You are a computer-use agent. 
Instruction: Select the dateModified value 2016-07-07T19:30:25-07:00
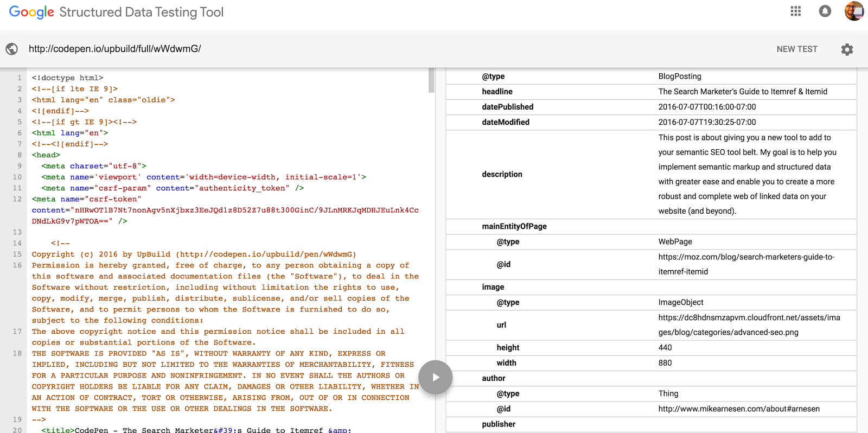pos(707,122)
